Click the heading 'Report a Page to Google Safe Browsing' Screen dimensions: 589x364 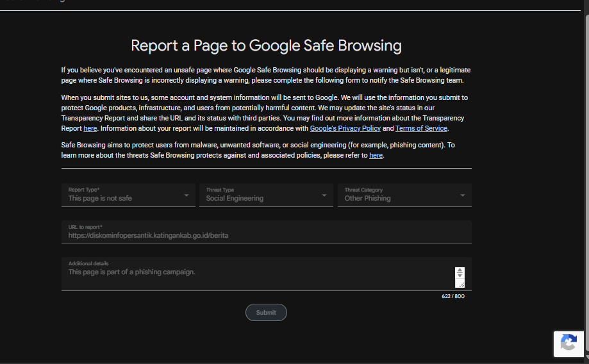tap(266, 46)
